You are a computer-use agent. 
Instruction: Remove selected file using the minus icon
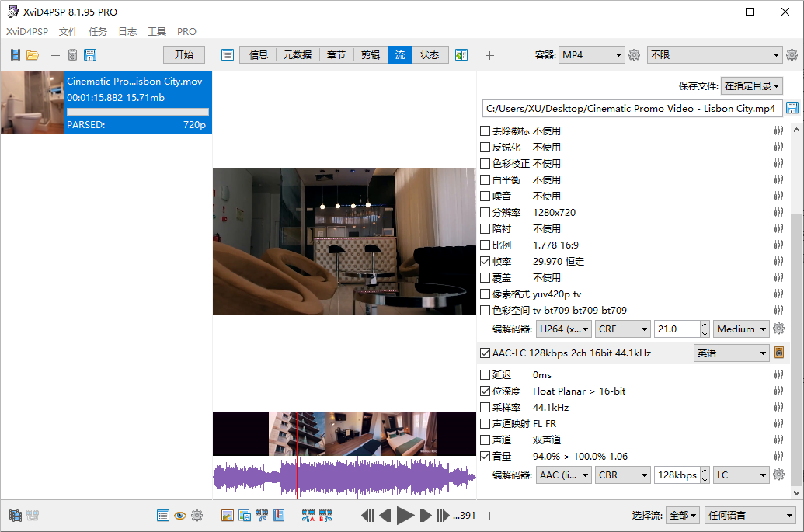[55, 55]
